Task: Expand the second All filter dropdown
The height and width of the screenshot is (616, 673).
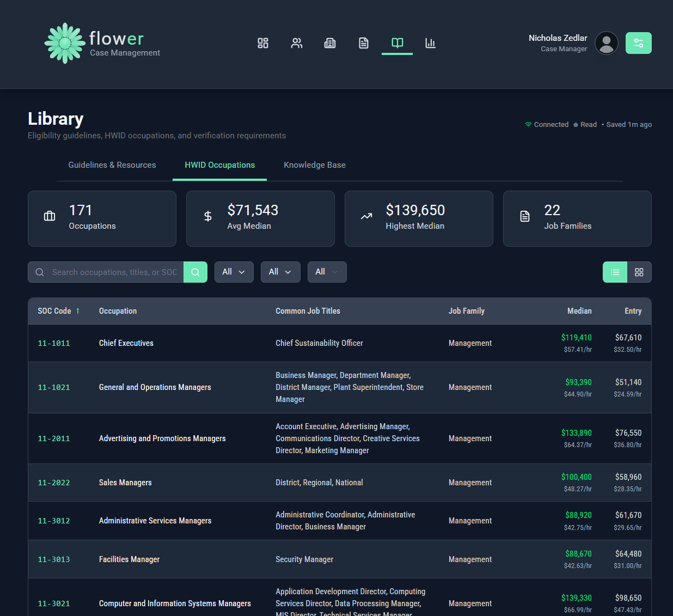Action: click(x=280, y=272)
